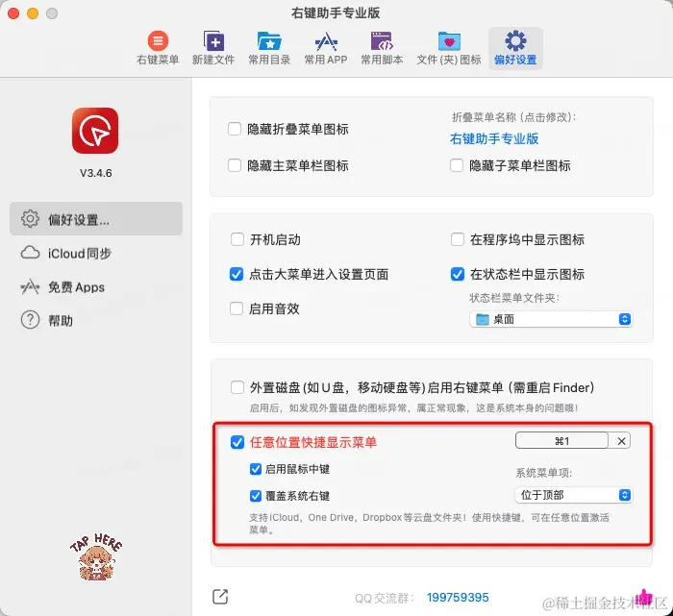The height and width of the screenshot is (616, 673).
Task: Toggle 隐藏主菜单栏图标 checkbox
Action: point(235,165)
